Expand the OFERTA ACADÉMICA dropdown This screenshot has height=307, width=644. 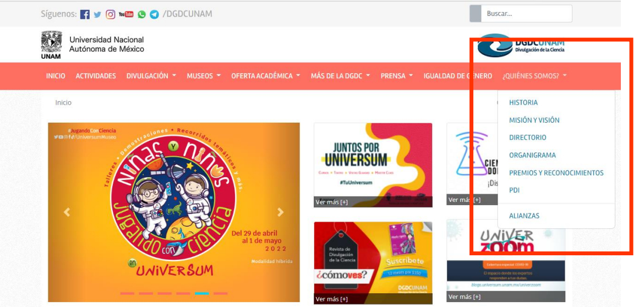[266, 76]
